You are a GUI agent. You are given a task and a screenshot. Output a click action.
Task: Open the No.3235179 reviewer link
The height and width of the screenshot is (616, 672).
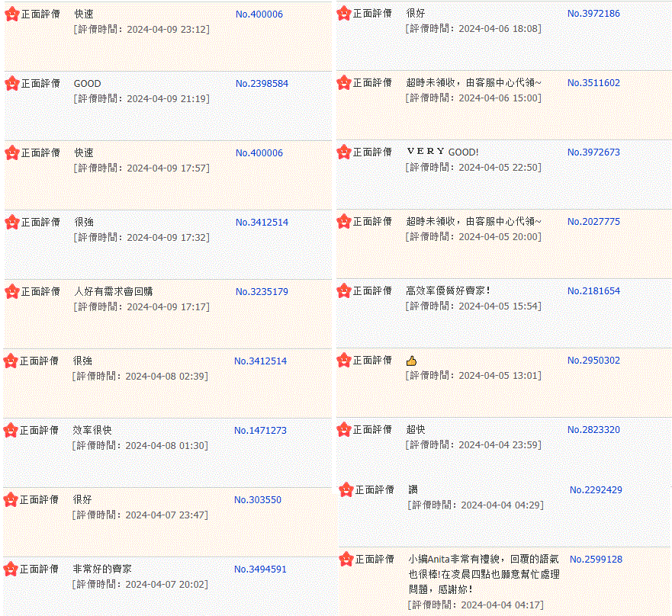point(262,291)
